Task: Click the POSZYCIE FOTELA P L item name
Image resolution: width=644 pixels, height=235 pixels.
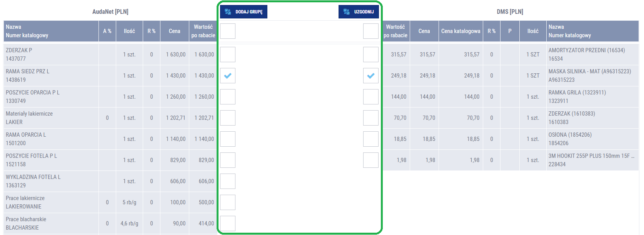Action: 31,156
